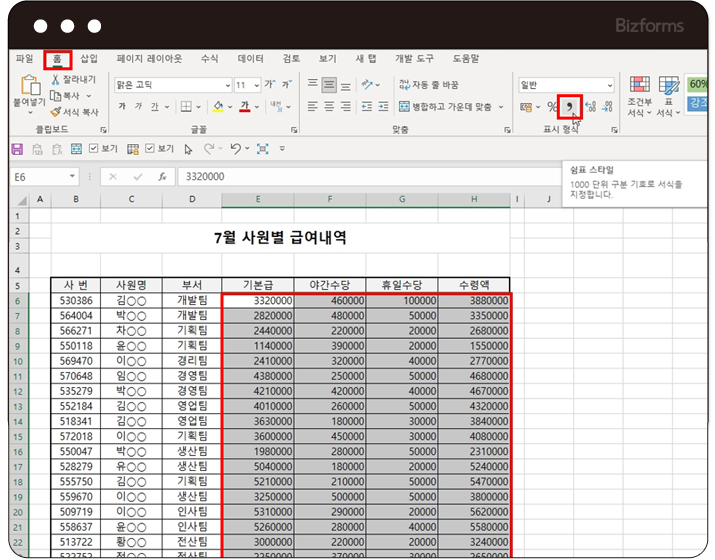Toggle the first 보기 checkbox
The image size is (715, 560).
click(x=93, y=149)
